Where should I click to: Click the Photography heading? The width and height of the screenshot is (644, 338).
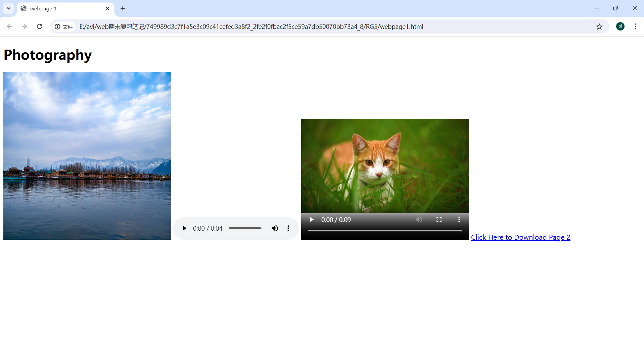point(48,55)
